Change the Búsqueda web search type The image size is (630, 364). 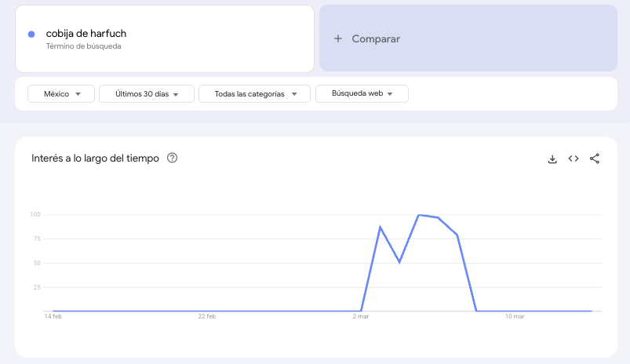[362, 93]
